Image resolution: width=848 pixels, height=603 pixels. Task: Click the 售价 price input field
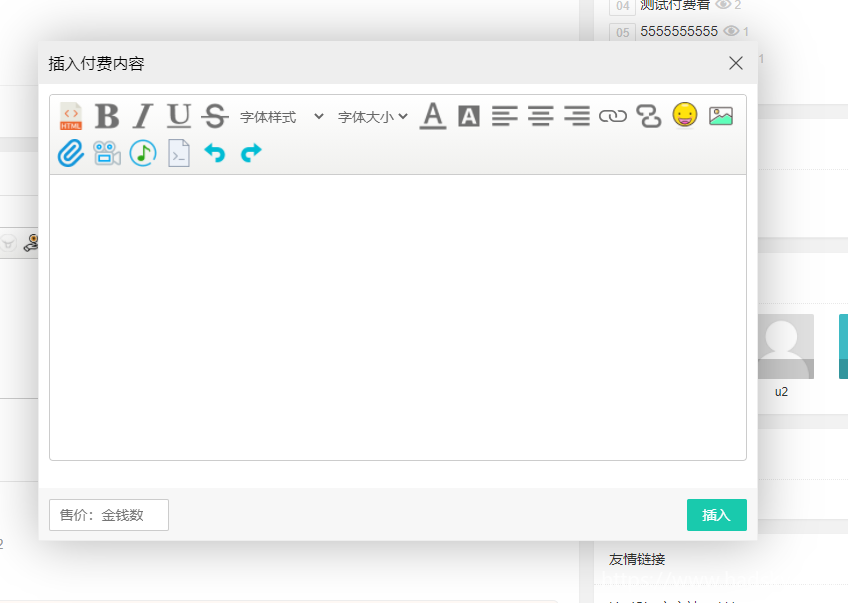click(109, 515)
